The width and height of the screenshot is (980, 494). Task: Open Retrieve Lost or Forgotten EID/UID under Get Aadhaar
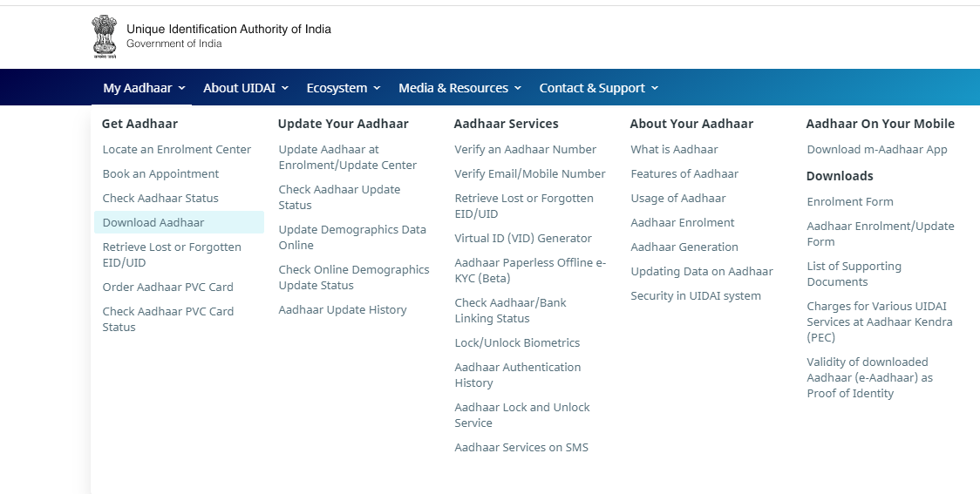[x=172, y=254]
